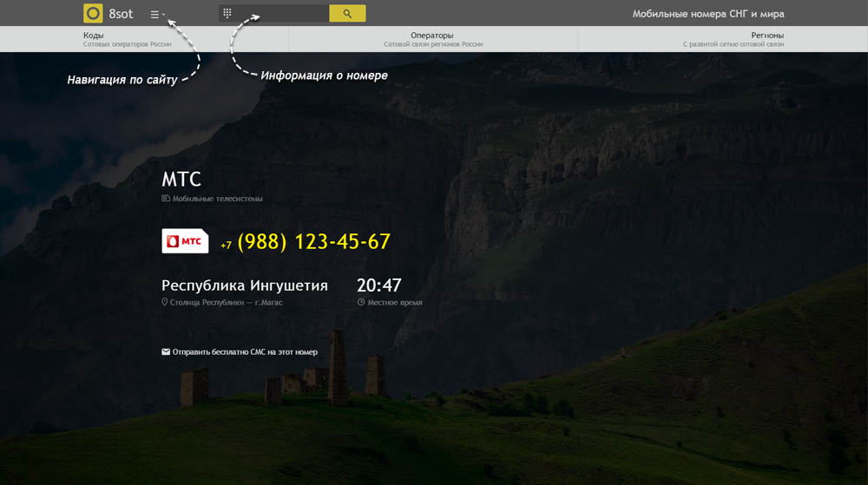Click the local time 20:47
This screenshot has width=868, height=485.
pyautogui.click(x=378, y=285)
